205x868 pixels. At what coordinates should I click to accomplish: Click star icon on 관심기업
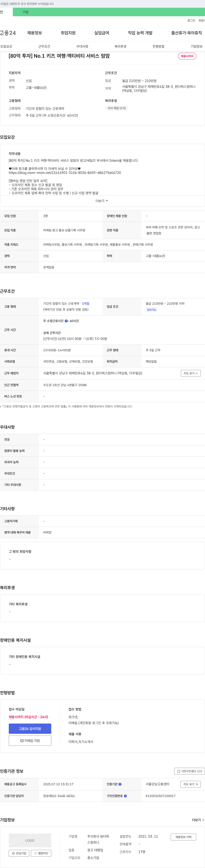click(13, 853)
